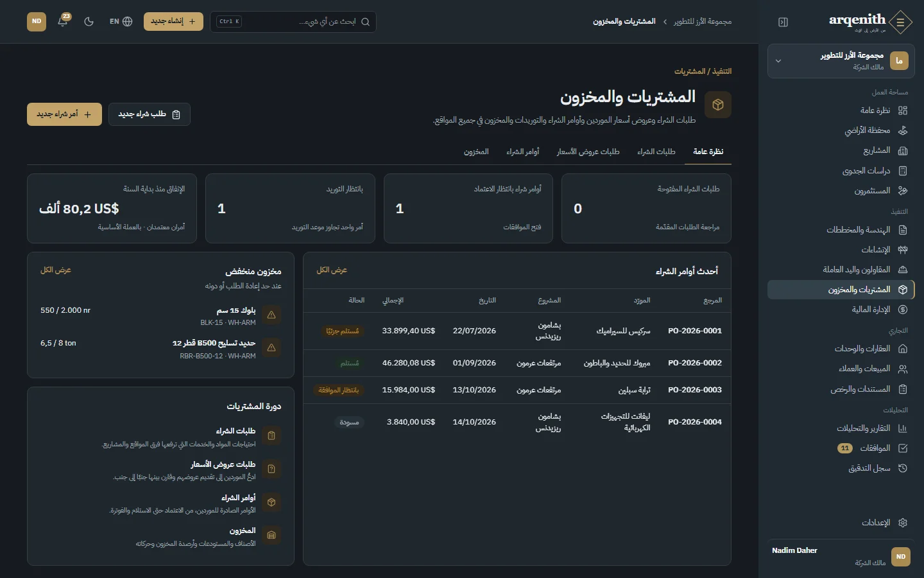Click عرض الكل in مخزون منخفض card
Image resolution: width=924 pixels, height=578 pixels.
tap(56, 270)
